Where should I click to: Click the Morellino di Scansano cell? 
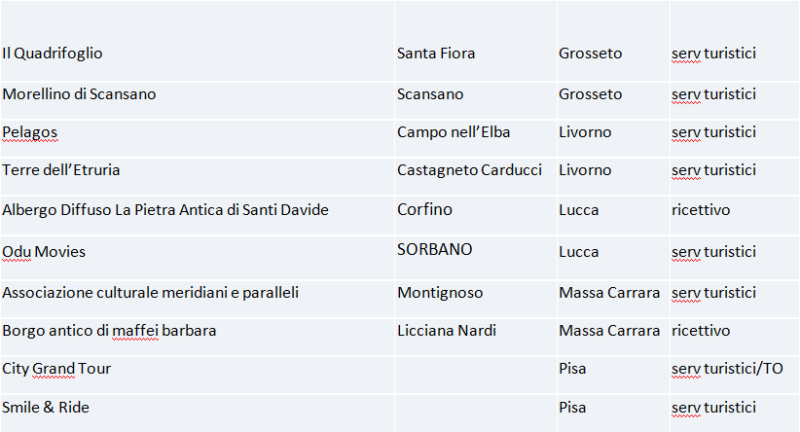point(79,94)
